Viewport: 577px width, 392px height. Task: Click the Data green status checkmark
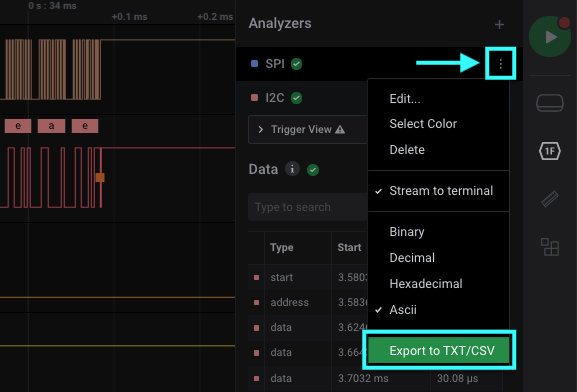313,170
